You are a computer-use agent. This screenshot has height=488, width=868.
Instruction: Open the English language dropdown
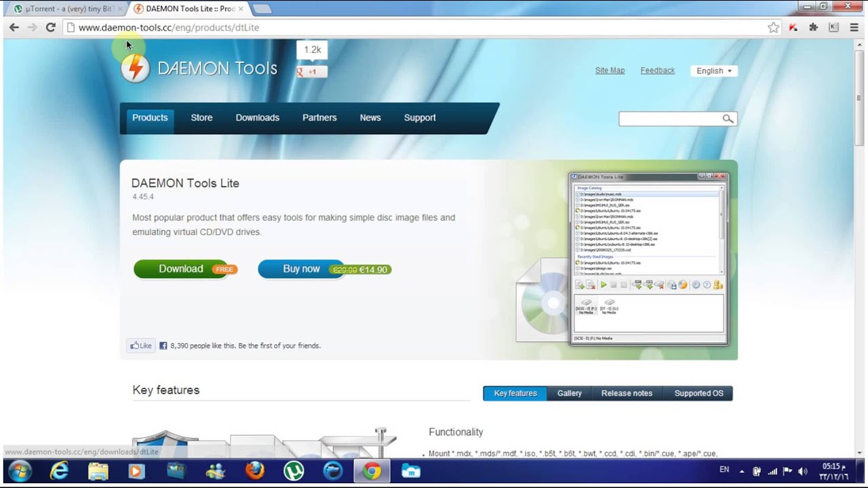pyautogui.click(x=714, y=70)
